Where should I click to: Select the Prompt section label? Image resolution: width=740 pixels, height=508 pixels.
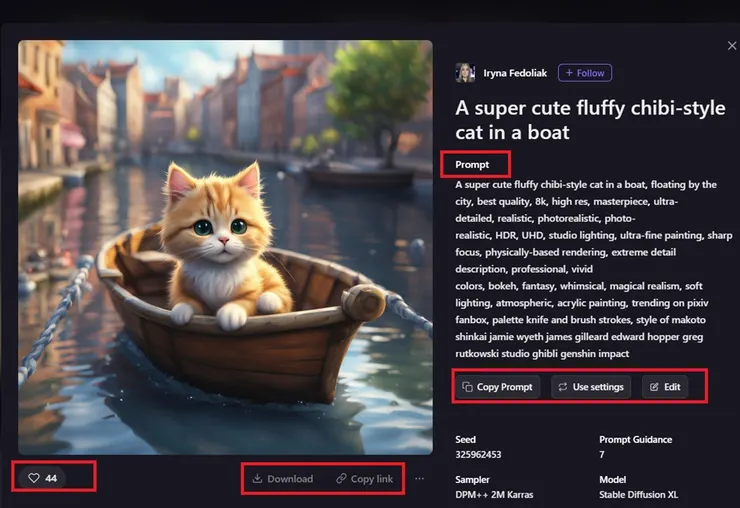tap(472, 164)
